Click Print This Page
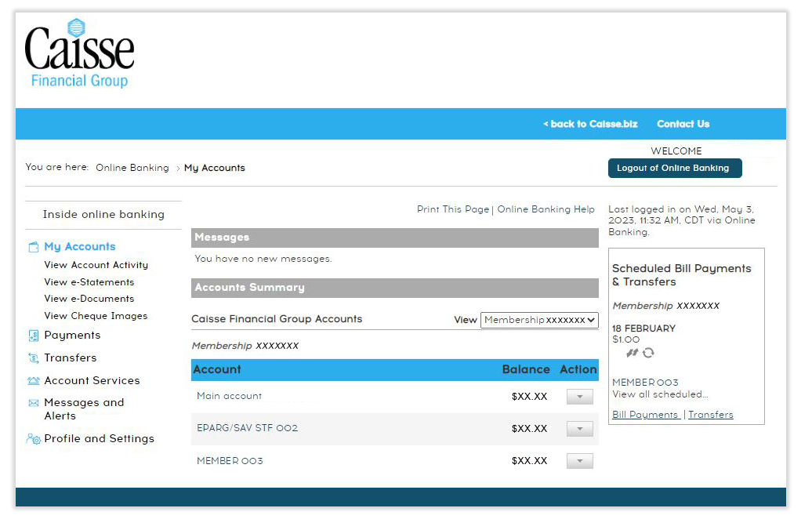The height and width of the screenshot is (519, 812). click(x=453, y=209)
